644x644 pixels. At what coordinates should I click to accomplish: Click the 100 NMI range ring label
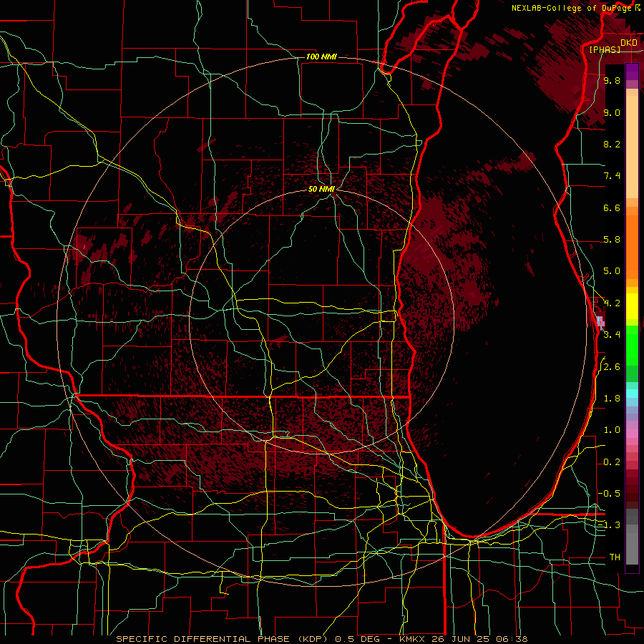pos(321,57)
